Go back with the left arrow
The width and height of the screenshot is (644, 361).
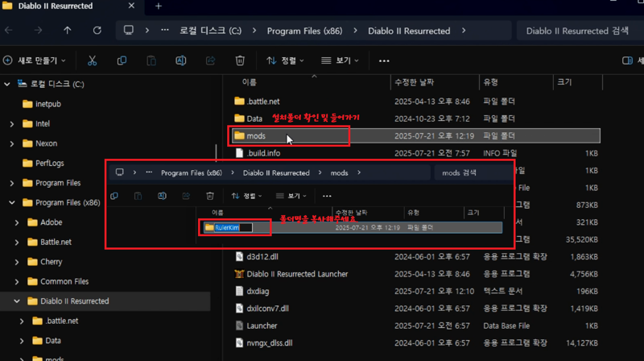click(9, 31)
